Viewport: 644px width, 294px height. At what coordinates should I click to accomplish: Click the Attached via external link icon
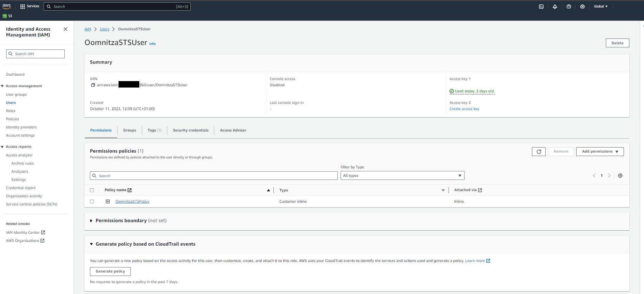click(x=480, y=190)
